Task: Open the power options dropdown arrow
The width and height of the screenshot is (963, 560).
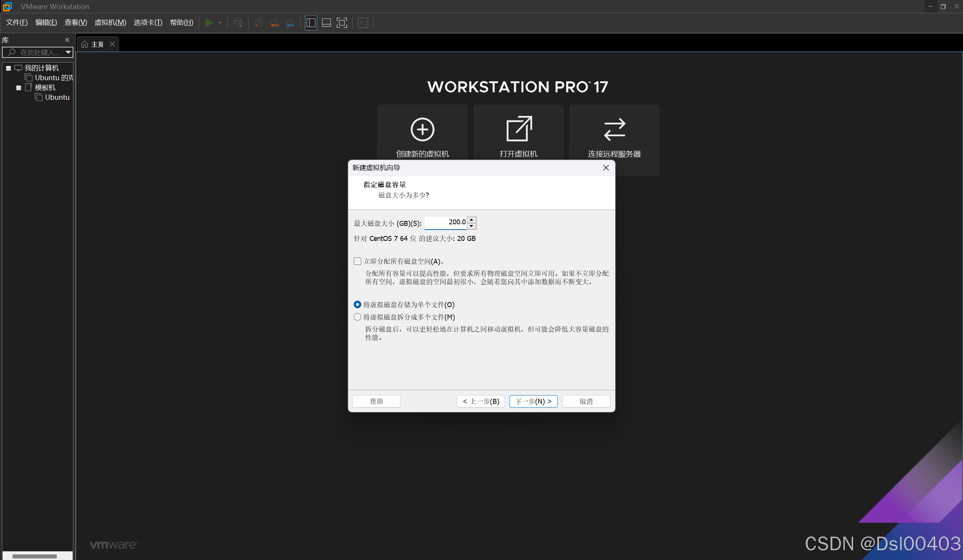Action: click(220, 23)
